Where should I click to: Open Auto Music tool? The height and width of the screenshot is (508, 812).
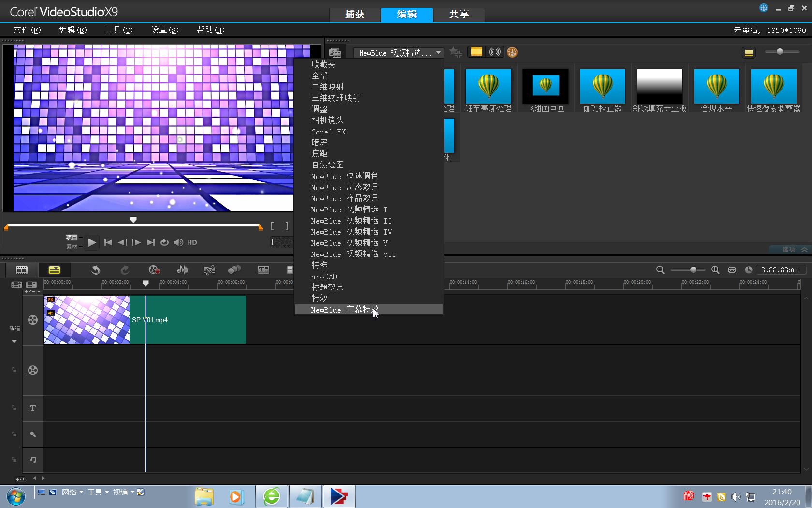[x=209, y=270]
